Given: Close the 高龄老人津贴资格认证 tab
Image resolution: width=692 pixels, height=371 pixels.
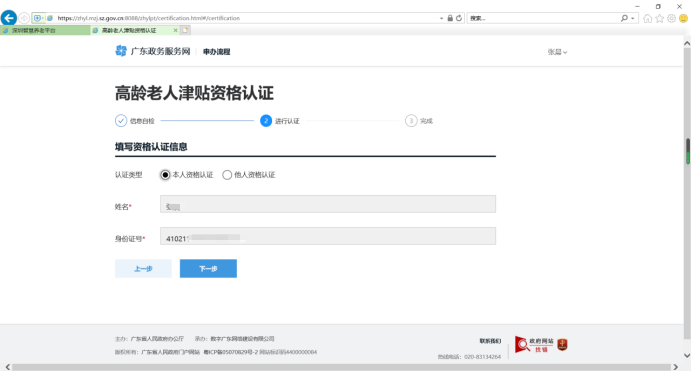Looking at the screenshot, I should (x=175, y=30).
